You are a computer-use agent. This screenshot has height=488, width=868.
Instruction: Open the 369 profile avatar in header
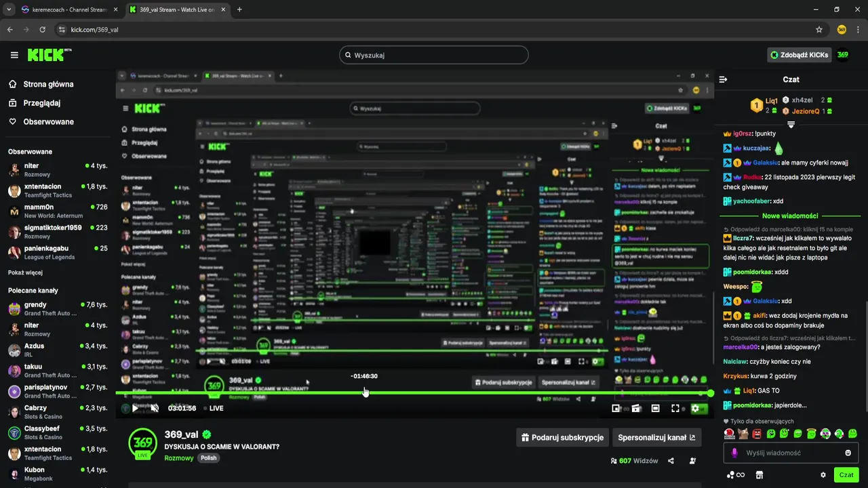842,55
